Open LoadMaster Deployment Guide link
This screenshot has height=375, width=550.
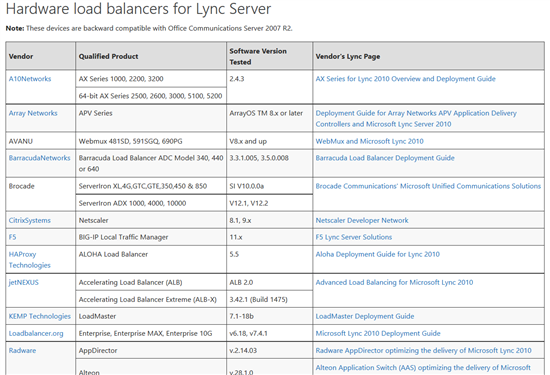pos(365,316)
